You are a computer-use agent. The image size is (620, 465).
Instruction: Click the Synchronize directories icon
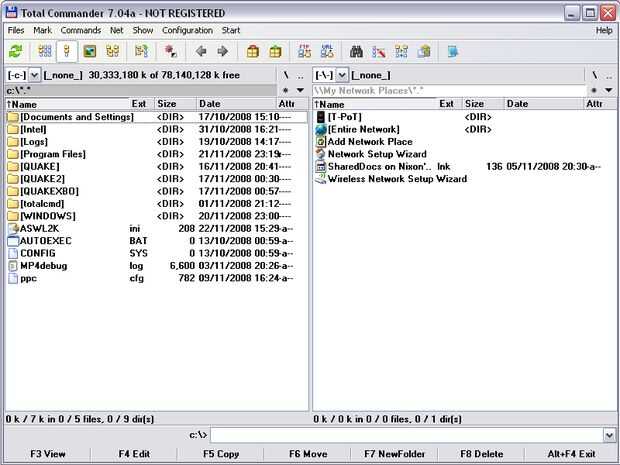point(401,51)
